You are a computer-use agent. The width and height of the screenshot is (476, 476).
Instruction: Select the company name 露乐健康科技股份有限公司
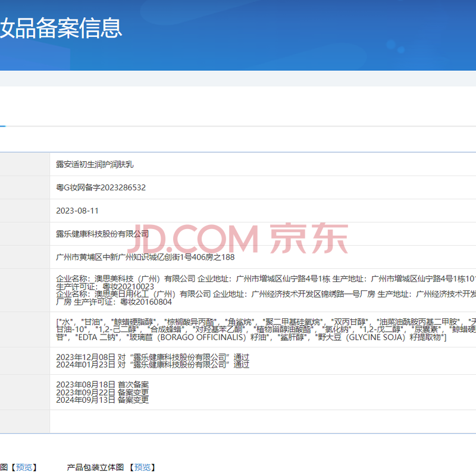(102, 234)
